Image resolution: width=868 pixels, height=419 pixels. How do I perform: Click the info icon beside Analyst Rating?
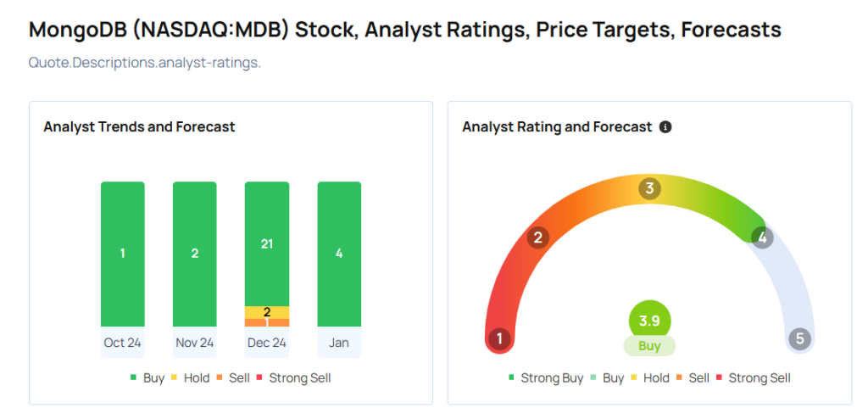665,127
